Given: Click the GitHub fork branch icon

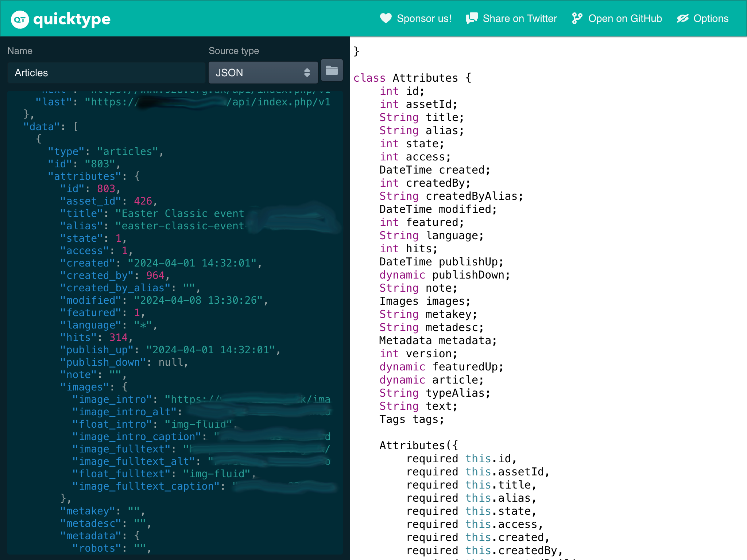Looking at the screenshot, I should point(577,18).
